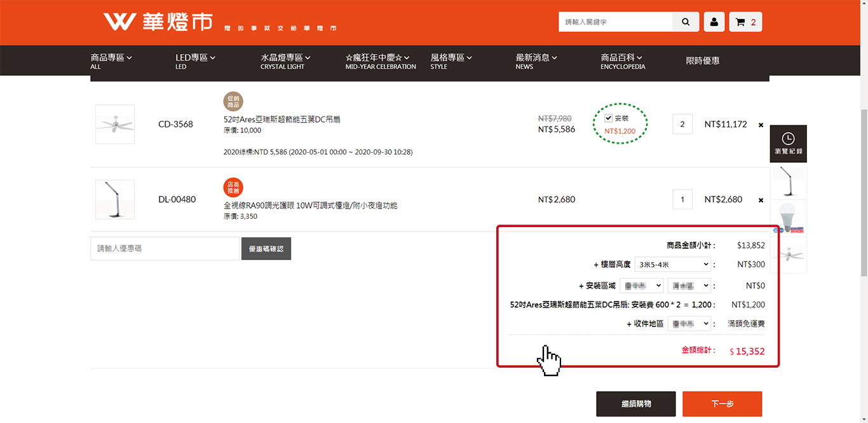The height and width of the screenshot is (423, 868).
Task: Click the 店長推薦 badge
Action: (x=233, y=187)
